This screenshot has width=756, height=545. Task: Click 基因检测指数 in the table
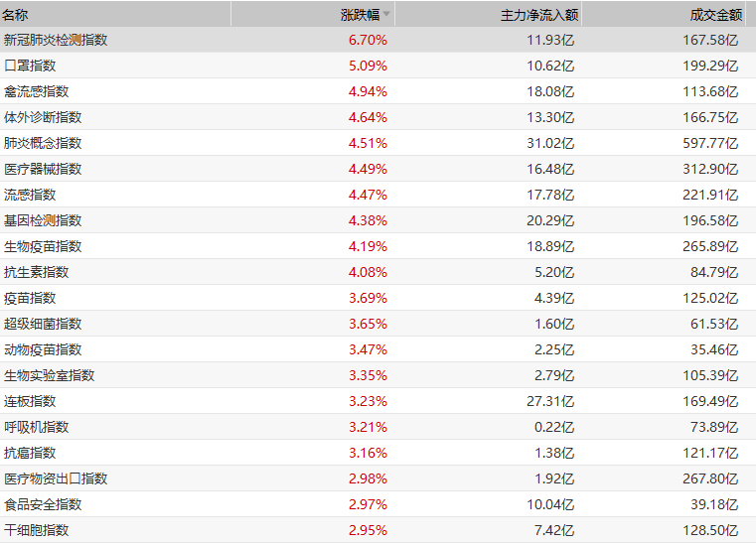tap(43, 221)
